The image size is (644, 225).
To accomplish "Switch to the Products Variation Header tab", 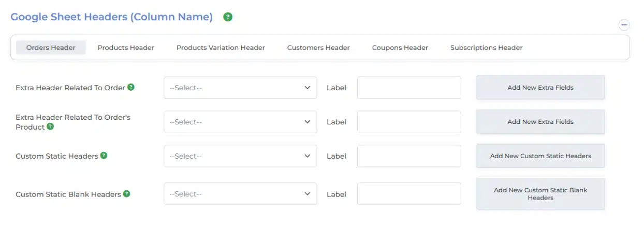I will click(x=221, y=48).
